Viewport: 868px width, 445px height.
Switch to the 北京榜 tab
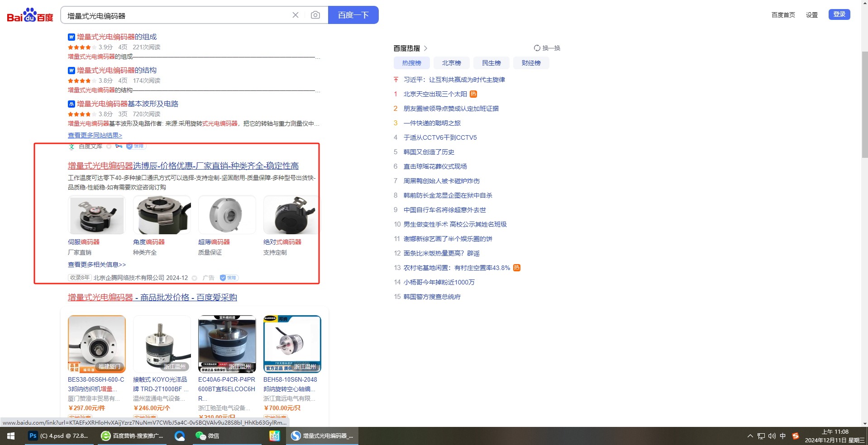[452, 63]
